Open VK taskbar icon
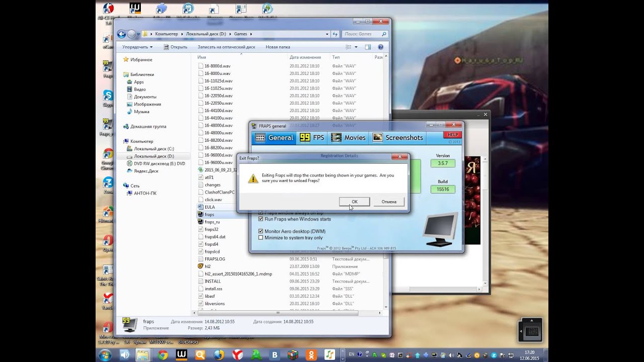Image resolution: width=644 pixels, height=362 pixels. [x=274, y=355]
